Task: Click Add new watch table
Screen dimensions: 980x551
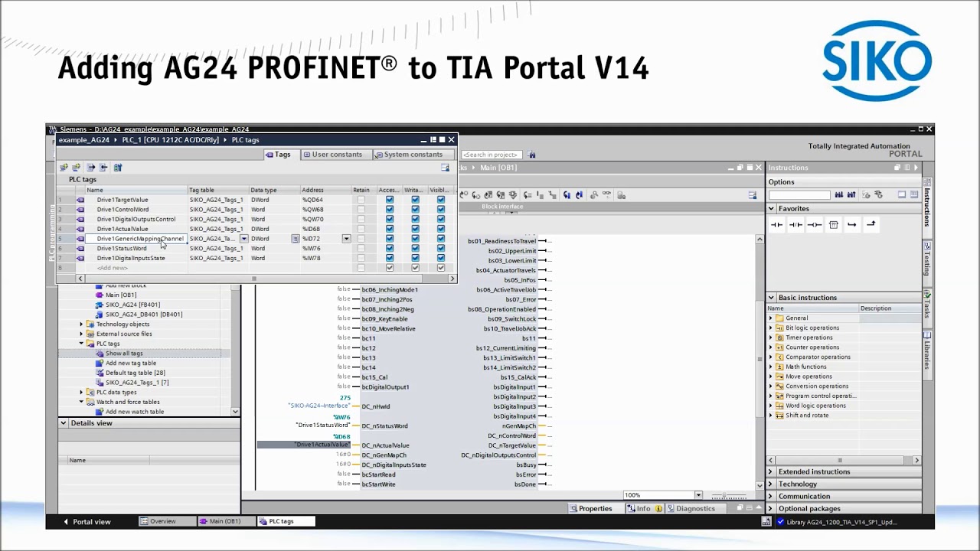Action: (x=129, y=412)
